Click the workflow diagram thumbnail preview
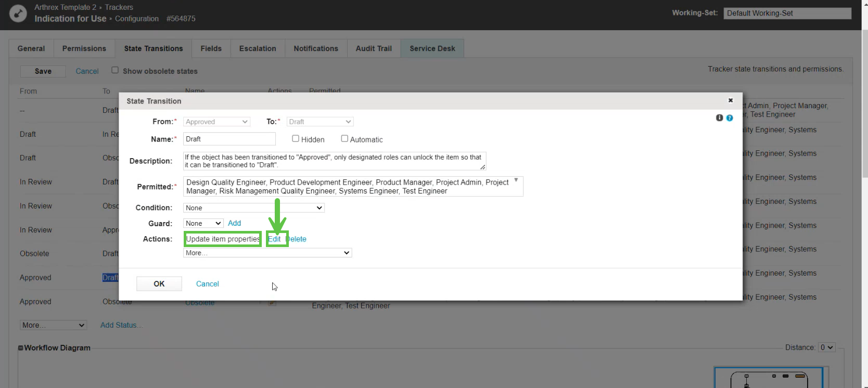 point(768,379)
